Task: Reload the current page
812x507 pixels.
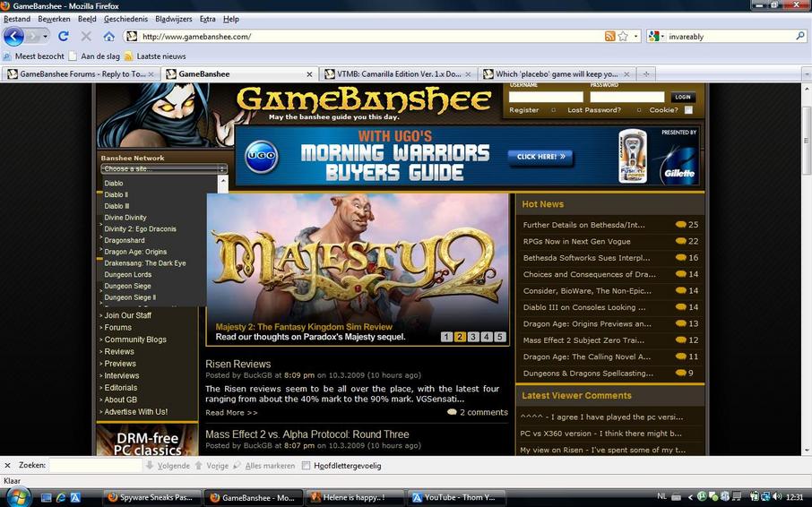Action: (x=64, y=36)
